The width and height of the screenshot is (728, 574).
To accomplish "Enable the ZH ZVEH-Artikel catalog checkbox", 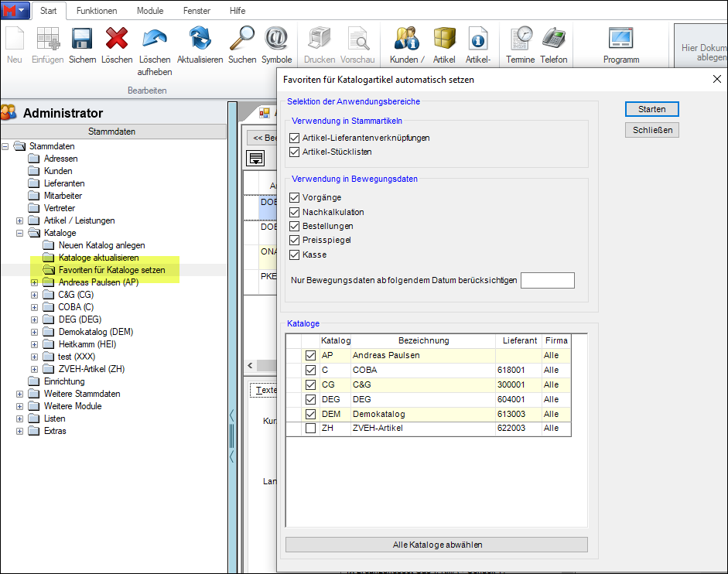I will 310,429.
